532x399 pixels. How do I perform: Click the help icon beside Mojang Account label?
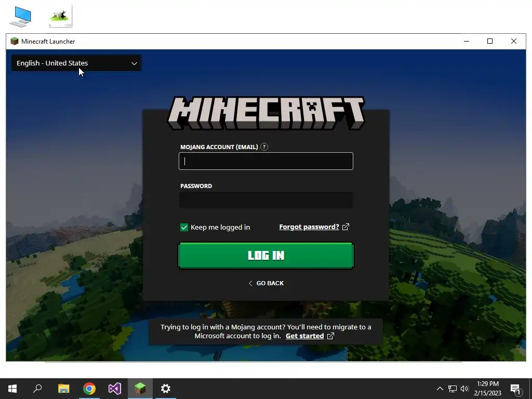[x=264, y=147]
